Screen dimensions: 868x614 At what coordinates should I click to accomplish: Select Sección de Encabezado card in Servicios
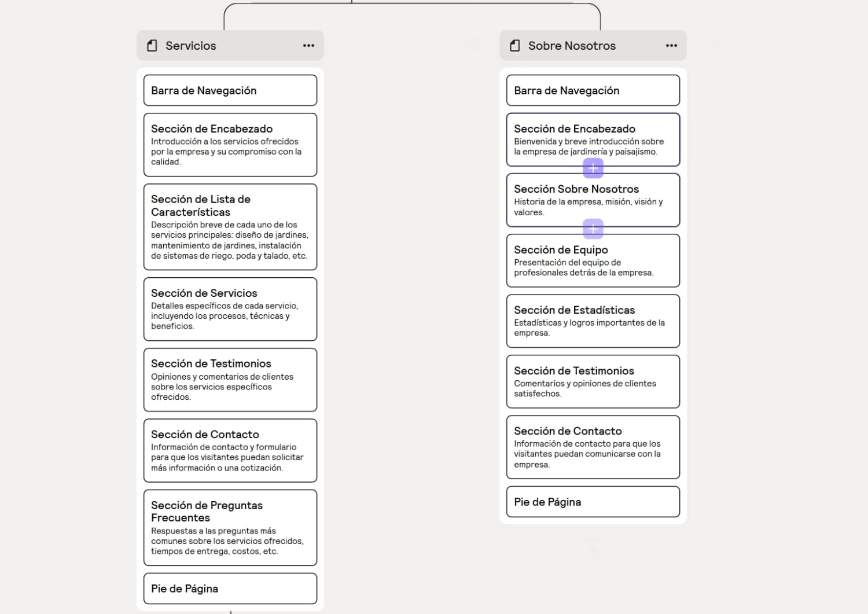point(230,145)
